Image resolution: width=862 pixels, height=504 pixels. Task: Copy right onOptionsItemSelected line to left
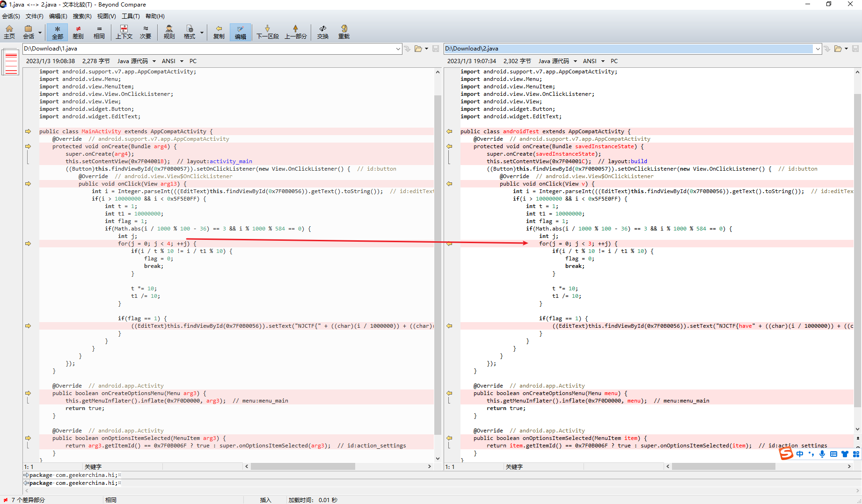pos(449,438)
